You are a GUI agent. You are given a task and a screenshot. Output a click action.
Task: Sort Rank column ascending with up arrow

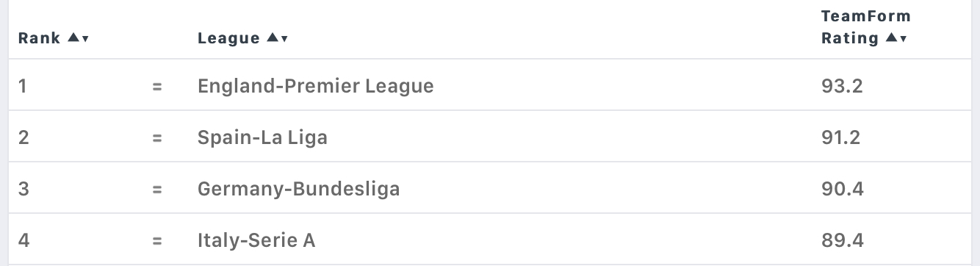73,38
